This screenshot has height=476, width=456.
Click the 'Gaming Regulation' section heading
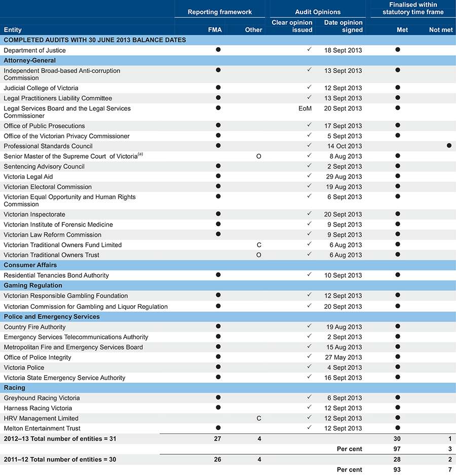pos(33,285)
